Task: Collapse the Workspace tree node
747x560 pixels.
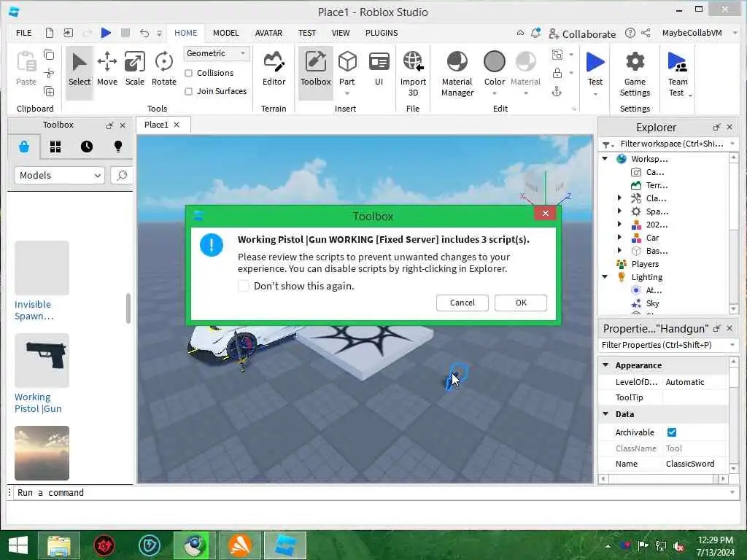Action: [x=605, y=158]
